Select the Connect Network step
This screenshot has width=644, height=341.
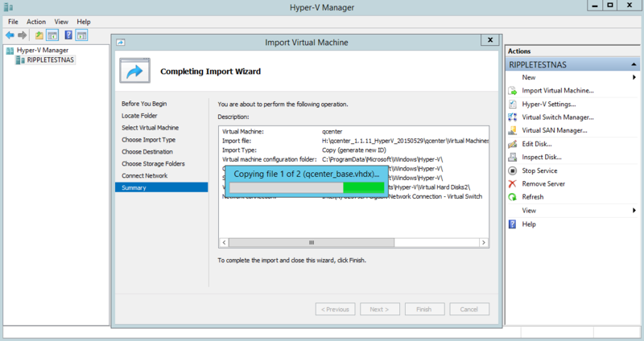(145, 175)
